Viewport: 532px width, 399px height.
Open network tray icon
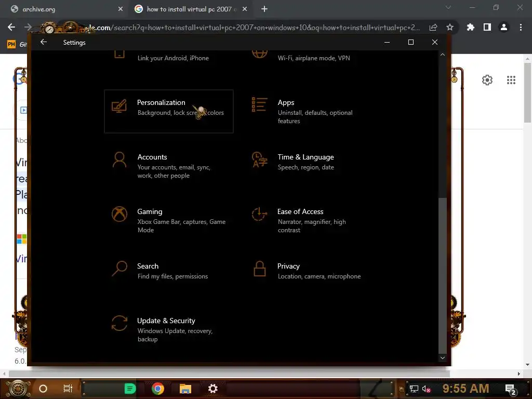tap(414, 389)
